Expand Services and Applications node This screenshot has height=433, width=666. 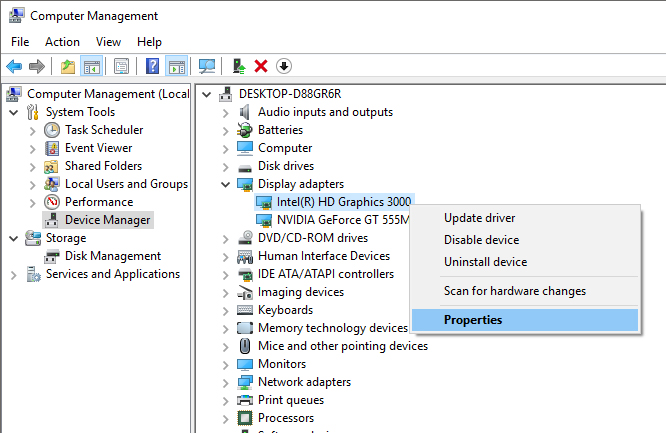click(14, 275)
